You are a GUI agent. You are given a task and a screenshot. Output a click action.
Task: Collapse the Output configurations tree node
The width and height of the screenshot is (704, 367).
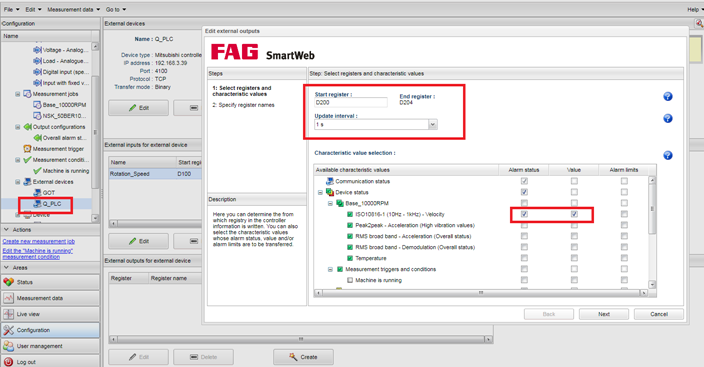(18, 127)
